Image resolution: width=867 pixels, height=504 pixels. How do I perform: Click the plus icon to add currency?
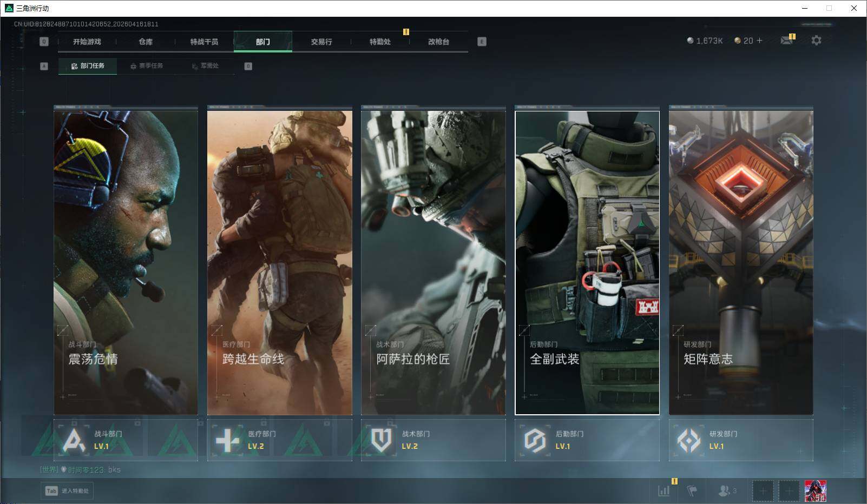759,41
